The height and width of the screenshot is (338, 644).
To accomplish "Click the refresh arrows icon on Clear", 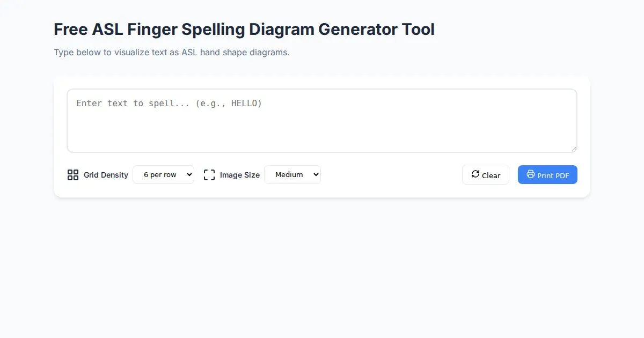I will pos(475,174).
